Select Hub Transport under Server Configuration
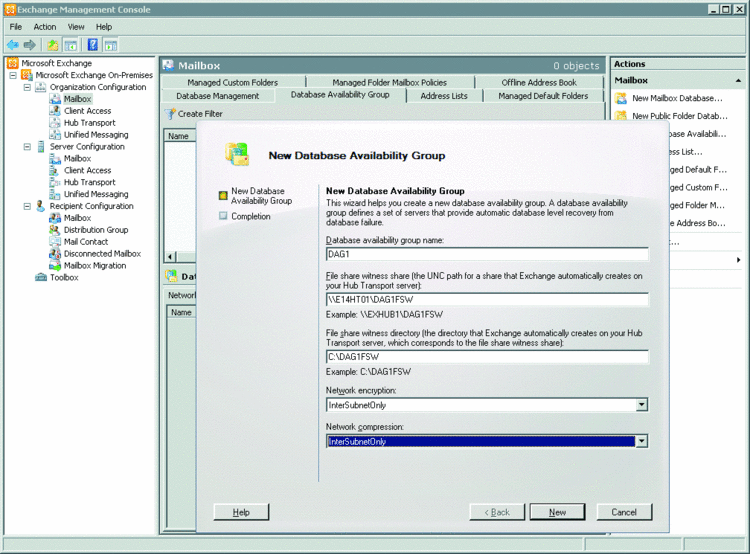750x554 pixels. pyautogui.click(x=90, y=182)
